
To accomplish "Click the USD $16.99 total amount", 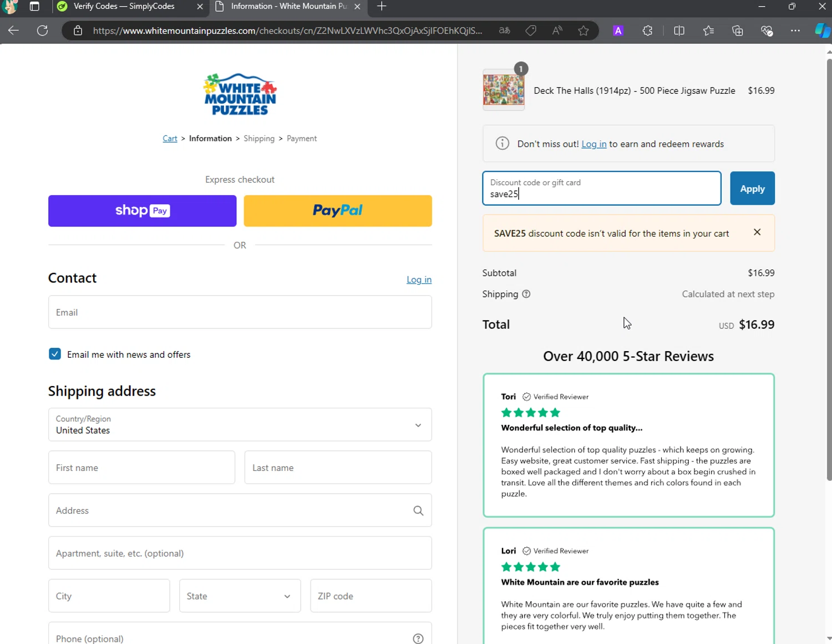I will [x=747, y=324].
